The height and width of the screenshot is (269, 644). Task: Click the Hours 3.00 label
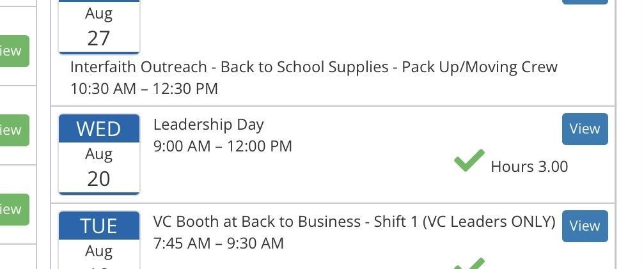[x=529, y=167]
